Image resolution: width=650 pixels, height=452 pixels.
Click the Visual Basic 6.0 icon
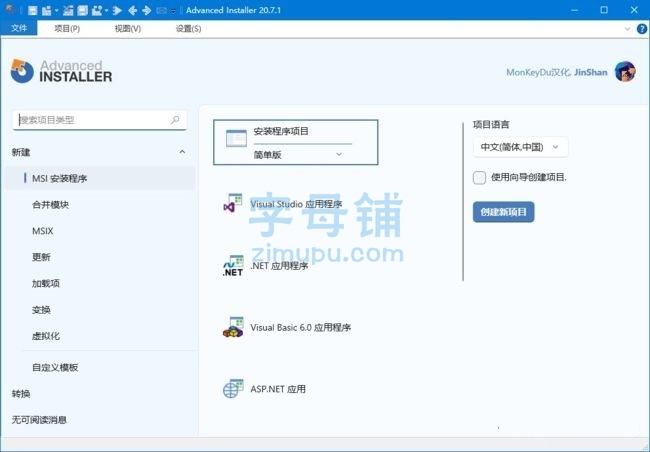pos(233,328)
